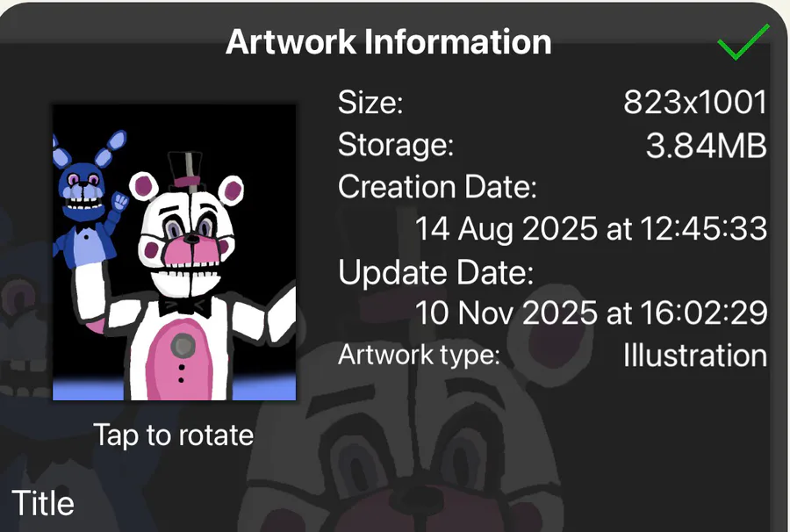Tap the artwork thumbnail to rotate it
Screen dimensions: 790x532
(175, 253)
